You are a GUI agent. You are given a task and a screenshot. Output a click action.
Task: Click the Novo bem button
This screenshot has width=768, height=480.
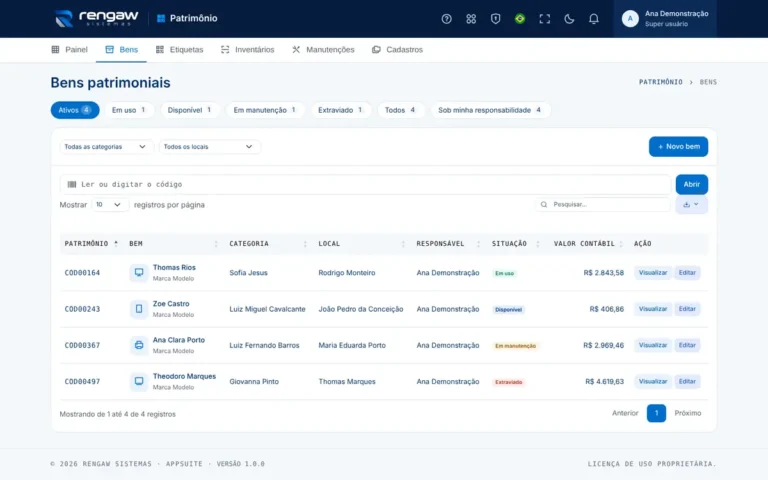click(x=678, y=146)
